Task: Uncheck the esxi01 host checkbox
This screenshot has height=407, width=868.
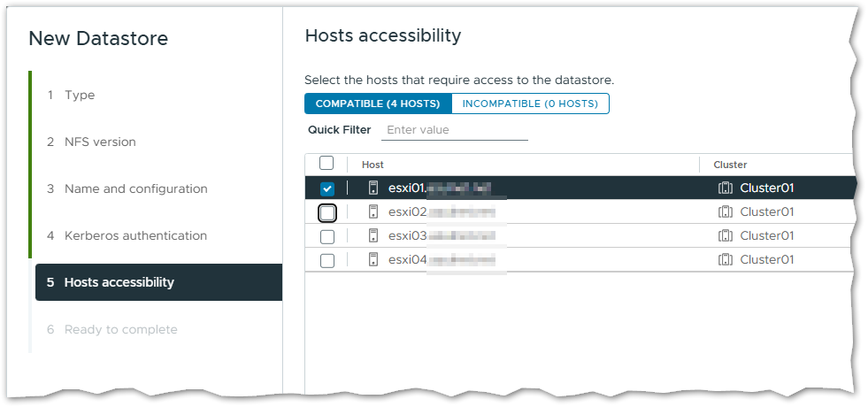Action: point(327,188)
